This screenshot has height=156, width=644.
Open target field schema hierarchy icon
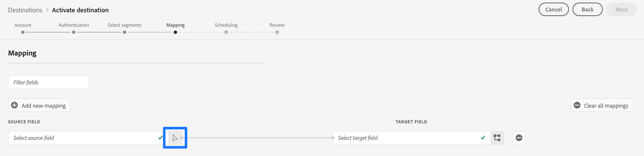(x=497, y=138)
